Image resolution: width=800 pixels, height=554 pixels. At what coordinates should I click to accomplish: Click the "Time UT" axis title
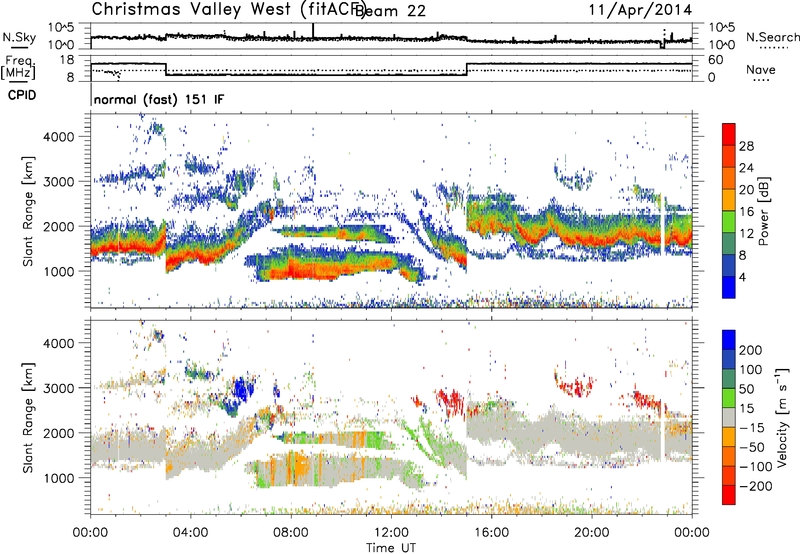click(391, 548)
